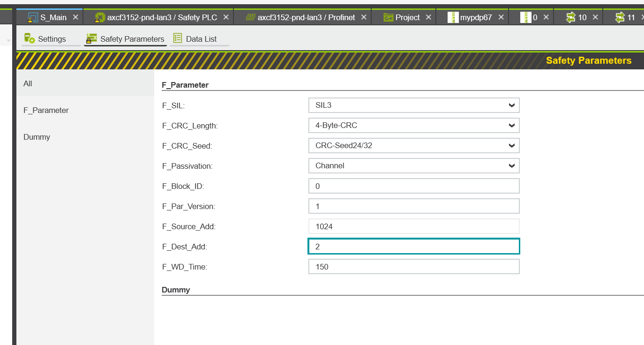The width and height of the screenshot is (644, 345).
Task: Close the S_Main tab
Action: pos(75,17)
